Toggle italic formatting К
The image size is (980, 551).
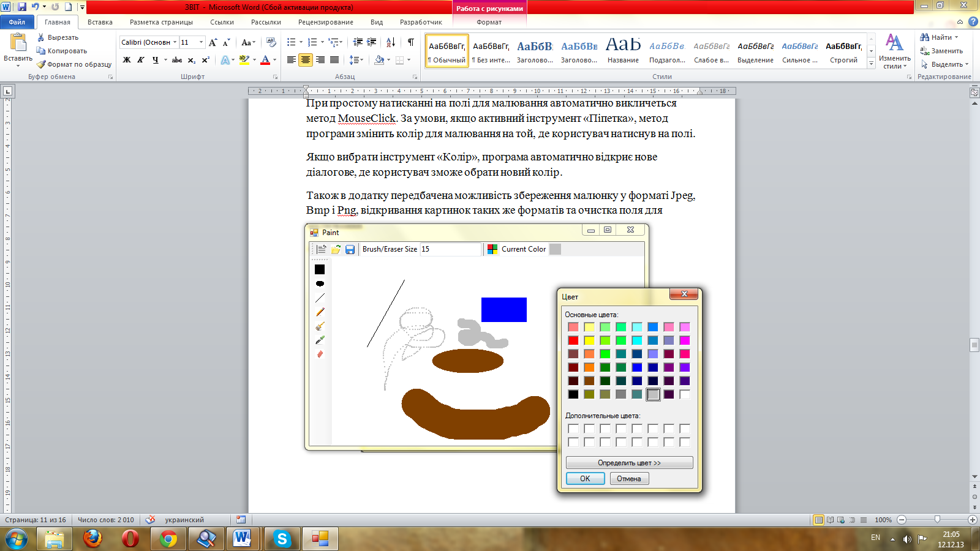(x=141, y=60)
